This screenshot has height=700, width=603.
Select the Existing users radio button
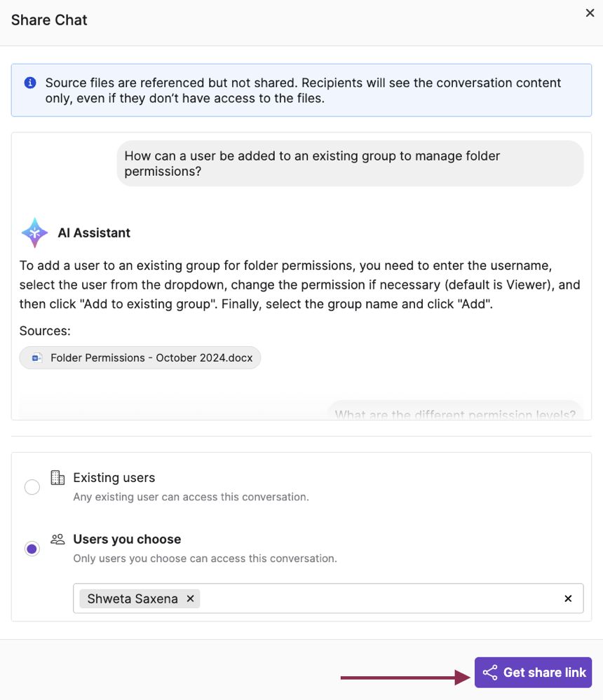32,486
